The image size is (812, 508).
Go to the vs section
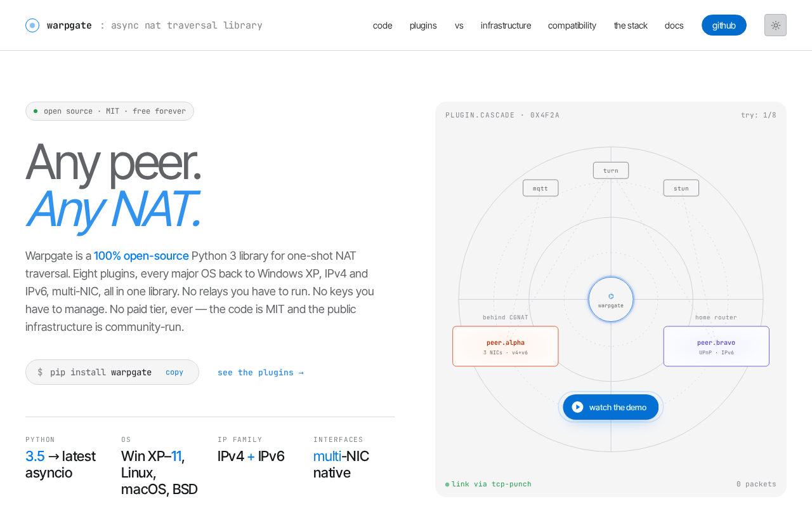(x=459, y=25)
